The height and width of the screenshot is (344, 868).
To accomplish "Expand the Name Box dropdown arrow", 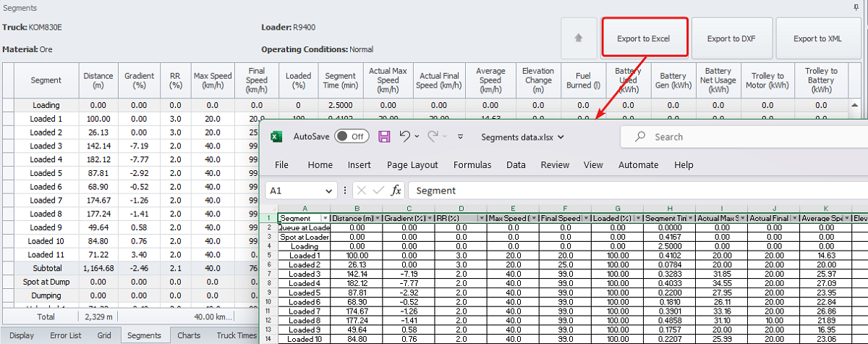I will point(328,191).
